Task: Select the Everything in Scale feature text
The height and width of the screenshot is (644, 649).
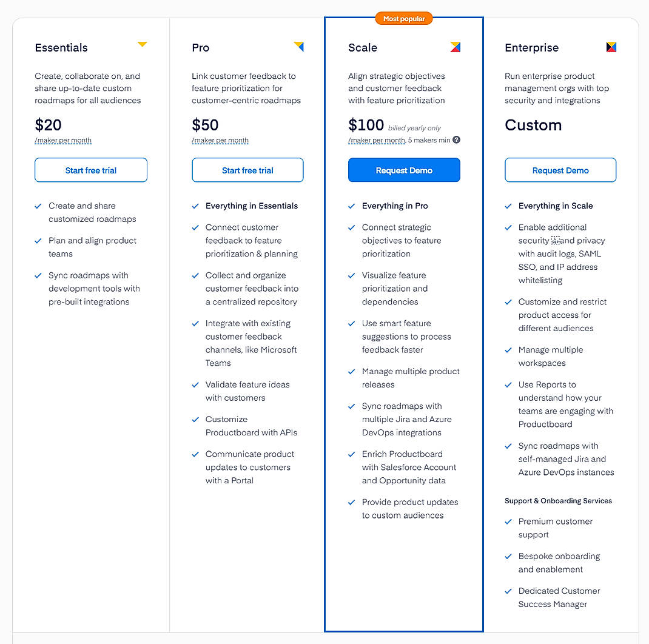Action: tap(556, 206)
